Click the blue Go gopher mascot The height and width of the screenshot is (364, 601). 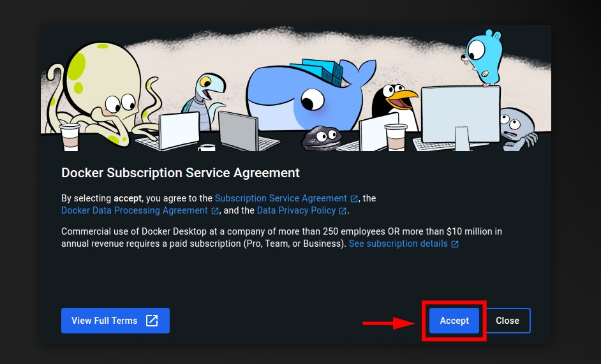pos(482,57)
